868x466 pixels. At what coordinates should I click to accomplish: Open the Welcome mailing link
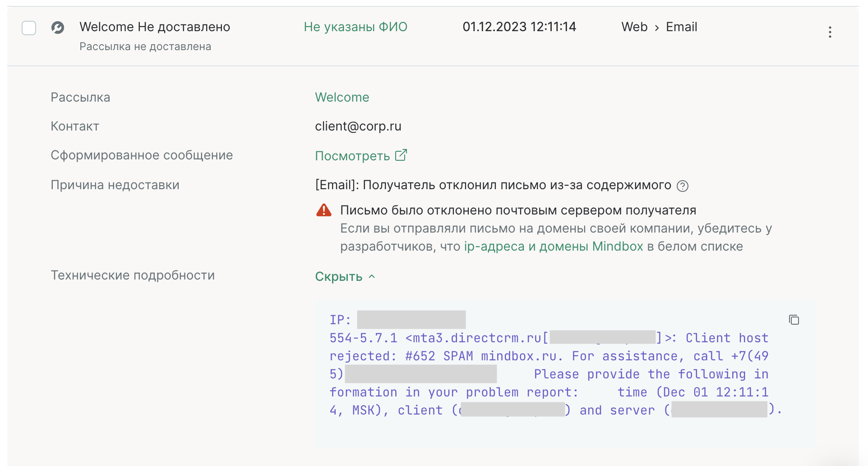point(342,97)
